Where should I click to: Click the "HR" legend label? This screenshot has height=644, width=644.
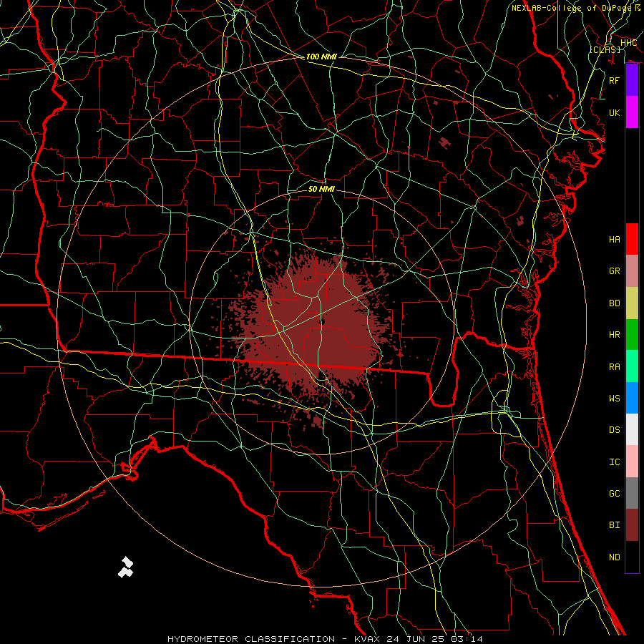coord(615,334)
